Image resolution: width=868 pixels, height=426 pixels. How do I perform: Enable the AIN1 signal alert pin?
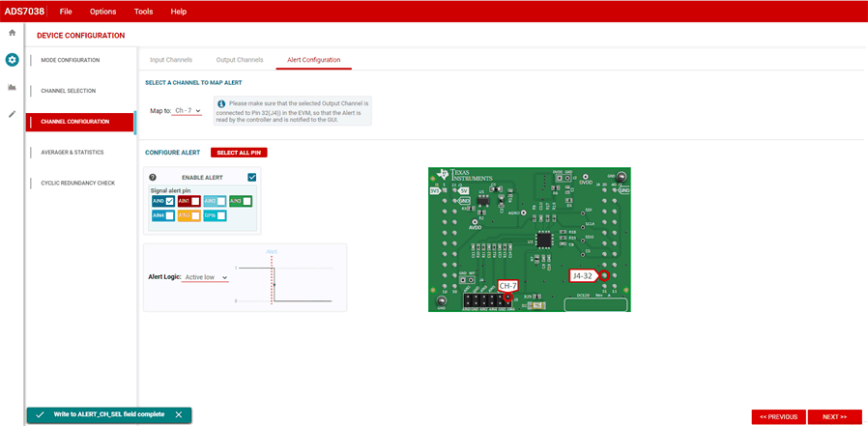pos(195,201)
